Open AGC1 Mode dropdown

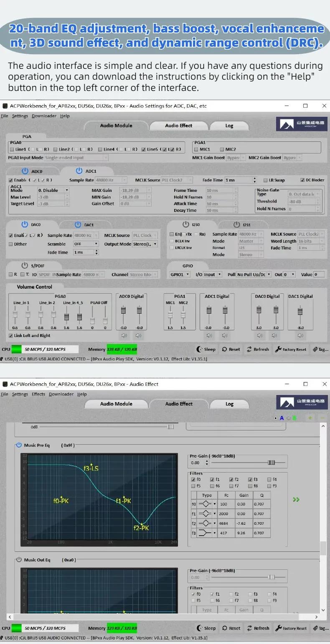pyautogui.click(x=53, y=190)
